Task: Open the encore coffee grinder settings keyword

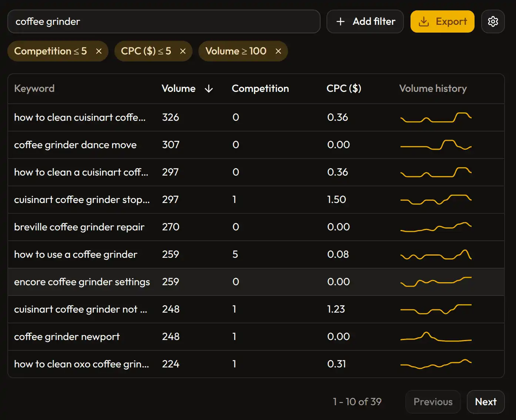Action: pyautogui.click(x=82, y=282)
